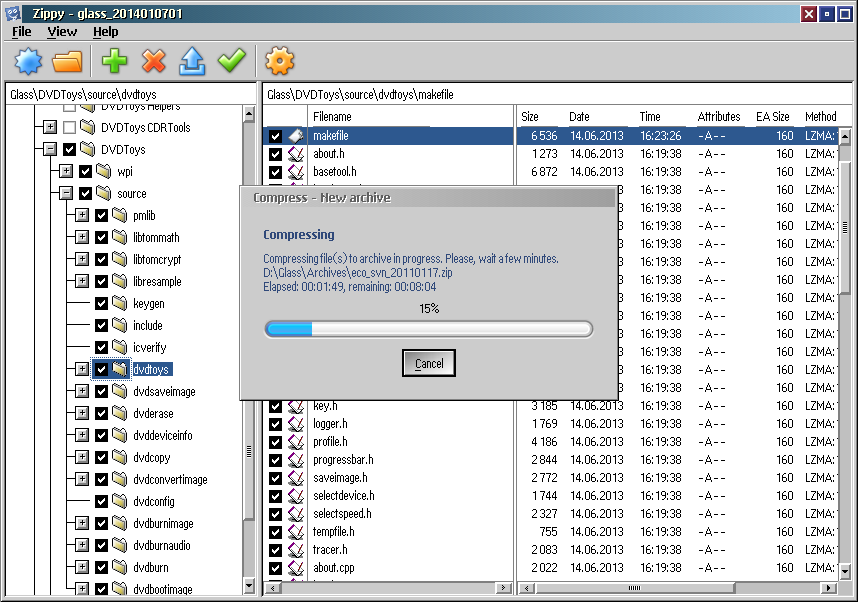Select the dvdconfig folder in tree

click(153, 502)
